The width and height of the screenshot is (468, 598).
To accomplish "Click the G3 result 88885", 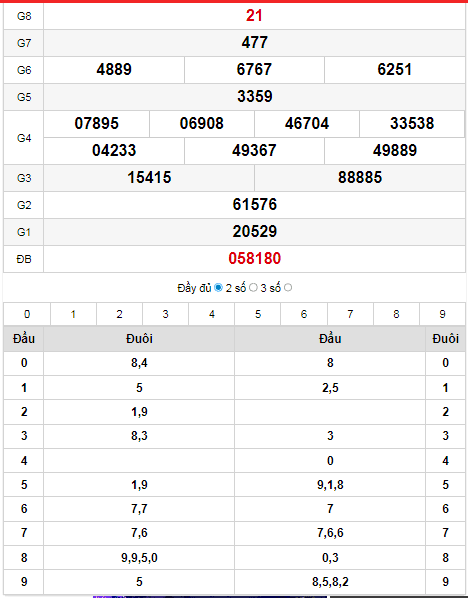I will 360,177.
